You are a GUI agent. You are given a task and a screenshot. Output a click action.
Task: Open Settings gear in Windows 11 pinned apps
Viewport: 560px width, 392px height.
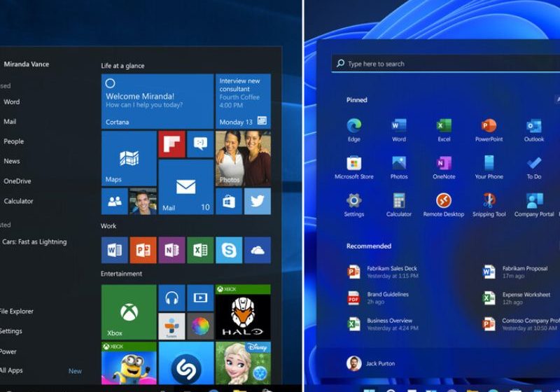354,205
